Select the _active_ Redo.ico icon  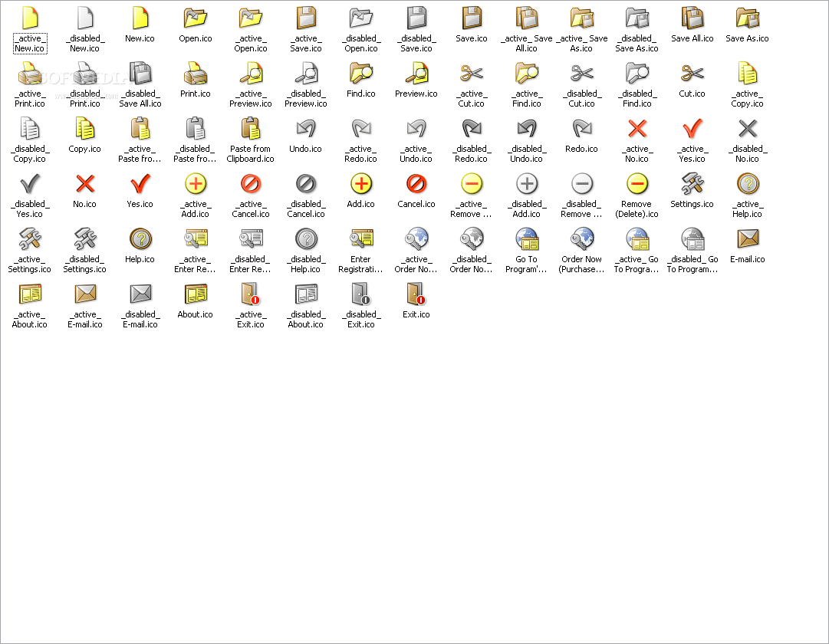pyautogui.click(x=360, y=129)
